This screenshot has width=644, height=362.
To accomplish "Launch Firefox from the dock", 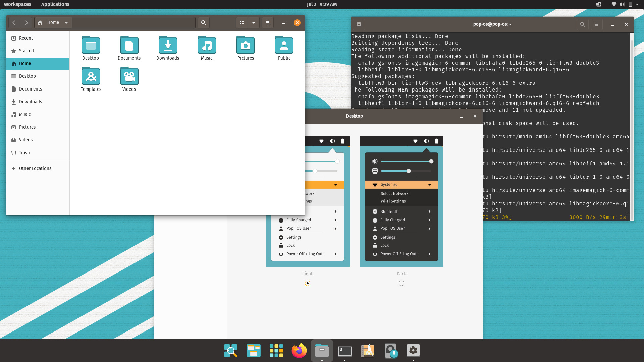I will tap(299, 350).
